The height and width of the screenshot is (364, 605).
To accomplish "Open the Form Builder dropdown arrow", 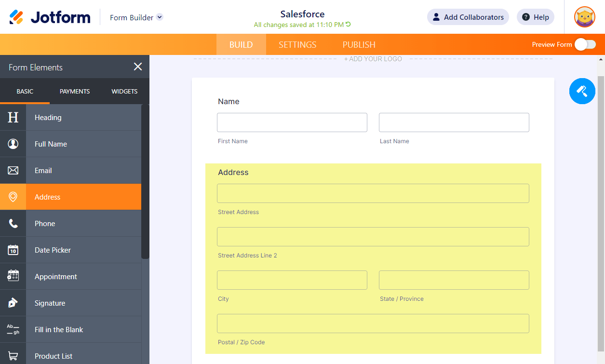I will coord(160,17).
